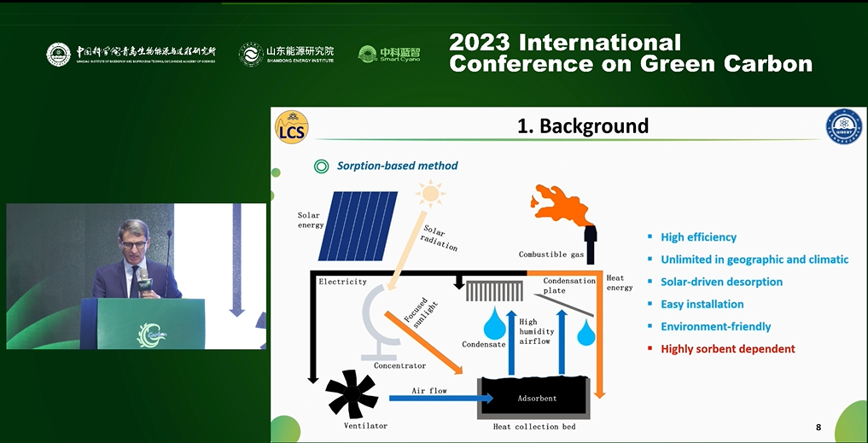Click the 'Condensation plate' label
Image resolution: width=868 pixels, height=443 pixels.
point(569,285)
